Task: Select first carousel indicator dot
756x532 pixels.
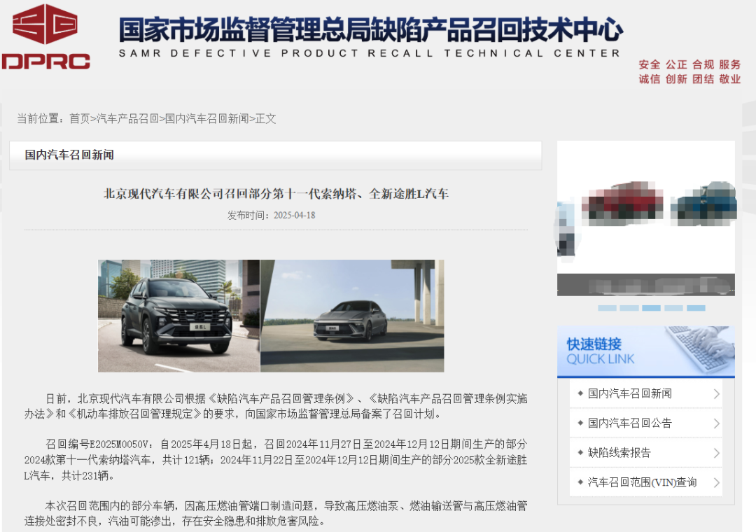Action: pyautogui.click(x=607, y=308)
